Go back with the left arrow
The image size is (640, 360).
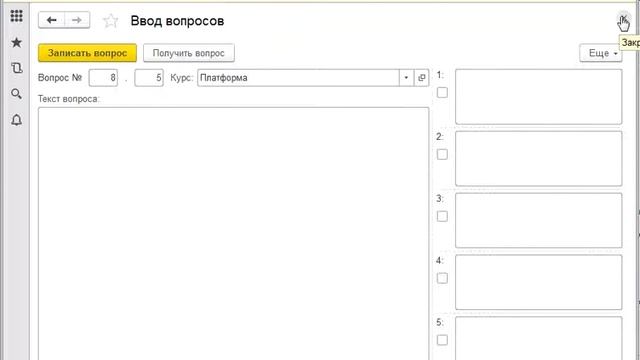51,20
